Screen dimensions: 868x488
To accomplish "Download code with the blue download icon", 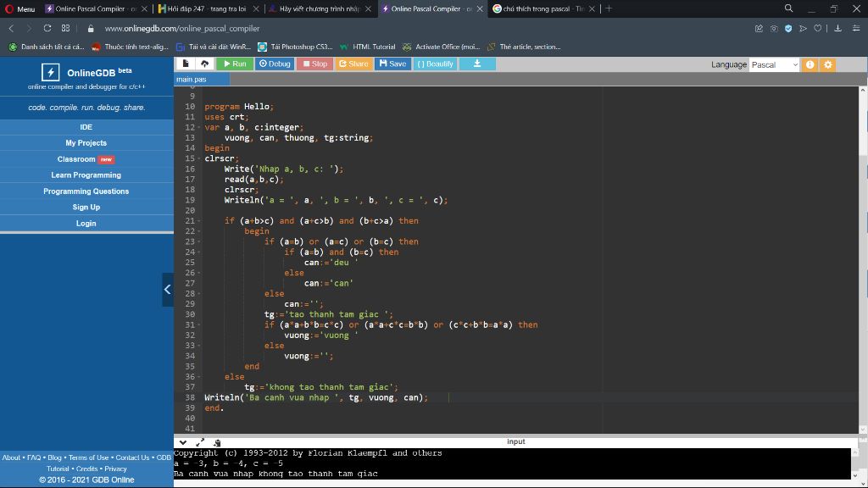I will coord(477,64).
